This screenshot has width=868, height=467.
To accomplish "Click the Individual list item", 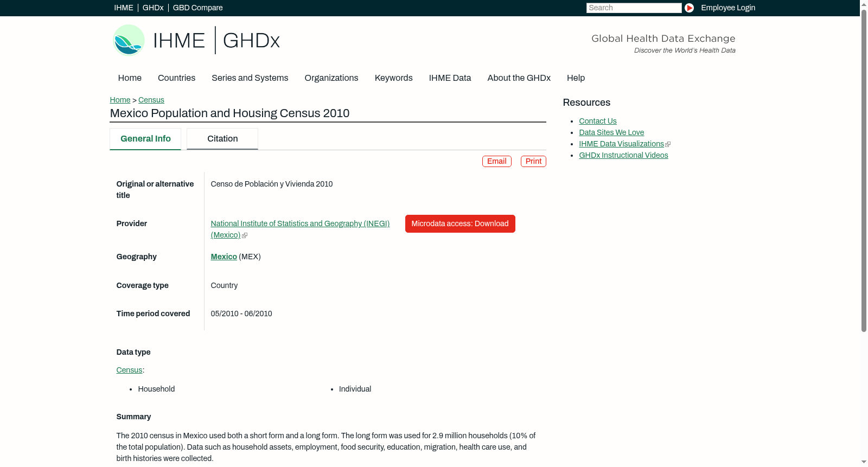I will tap(355, 389).
